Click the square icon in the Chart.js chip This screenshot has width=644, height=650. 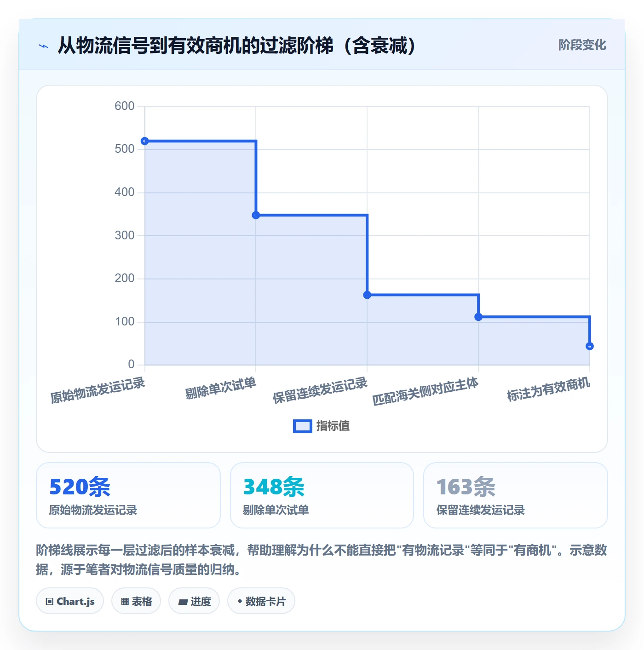(50, 601)
